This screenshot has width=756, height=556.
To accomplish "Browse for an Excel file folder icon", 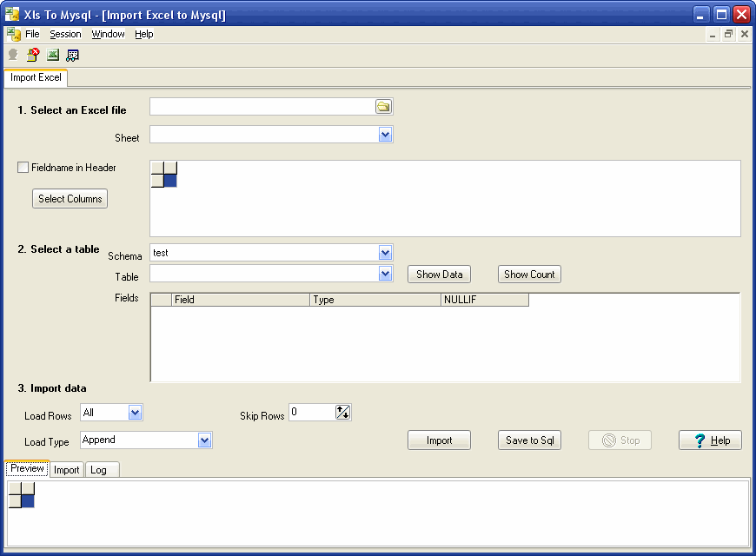I will click(x=383, y=107).
